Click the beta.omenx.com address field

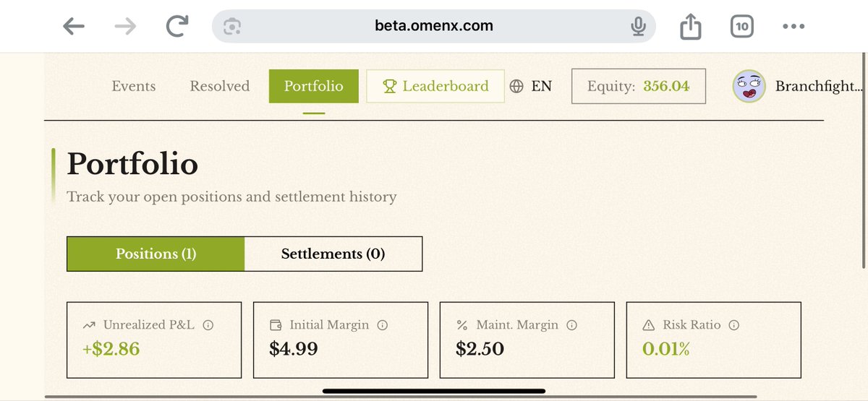click(434, 27)
